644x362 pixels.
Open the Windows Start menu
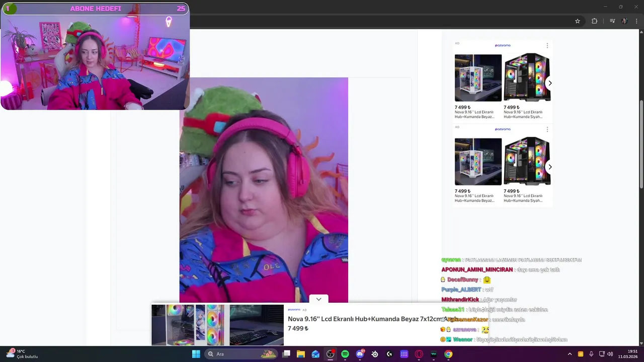pyautogui.click(x=196, y=354)
